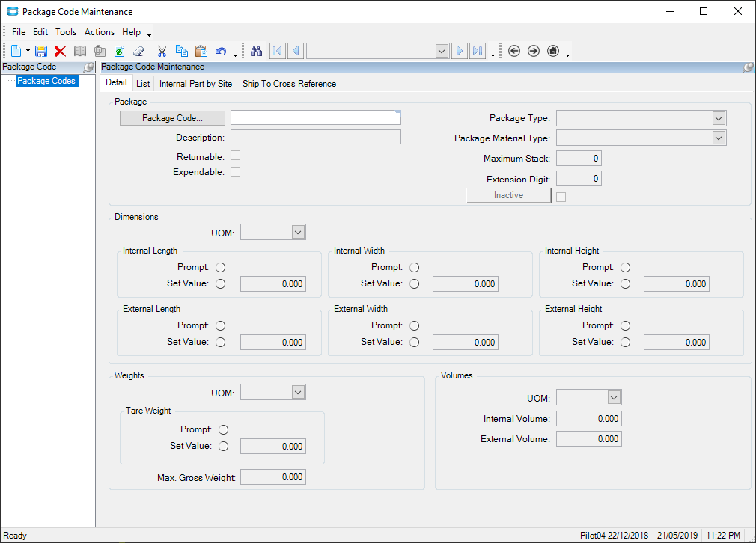The image size is (756, 543).
Task: Select the Detail tab
Action: click(116, 82)
